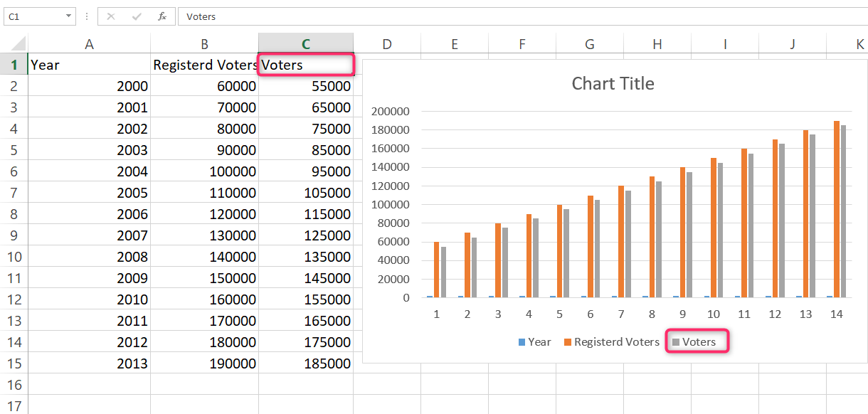Open the Name Box dropdown arrow
The width and height of the screenshot is (868, 414).
(68, 16)
